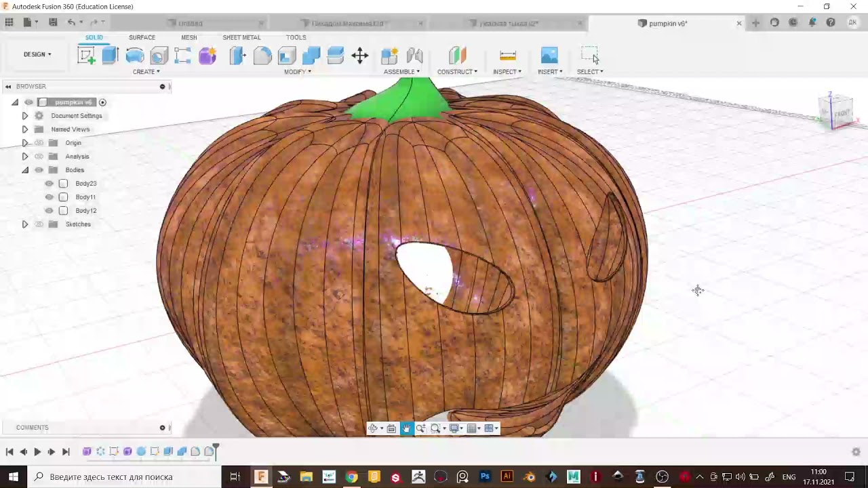Select the Measure tool
The image size is (868, 488).
point(507,56)
